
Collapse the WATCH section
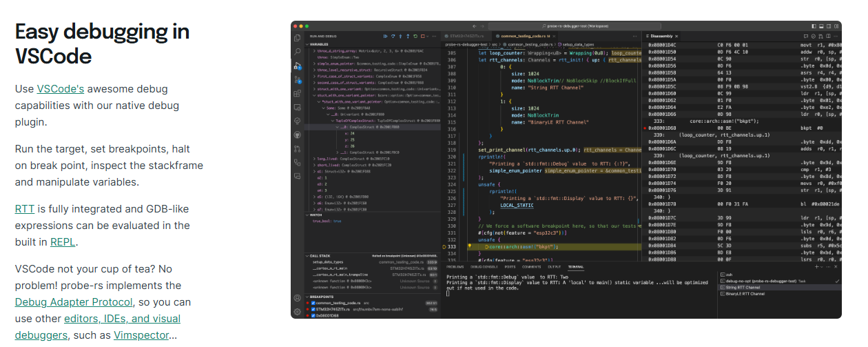[x=307, y=215]
